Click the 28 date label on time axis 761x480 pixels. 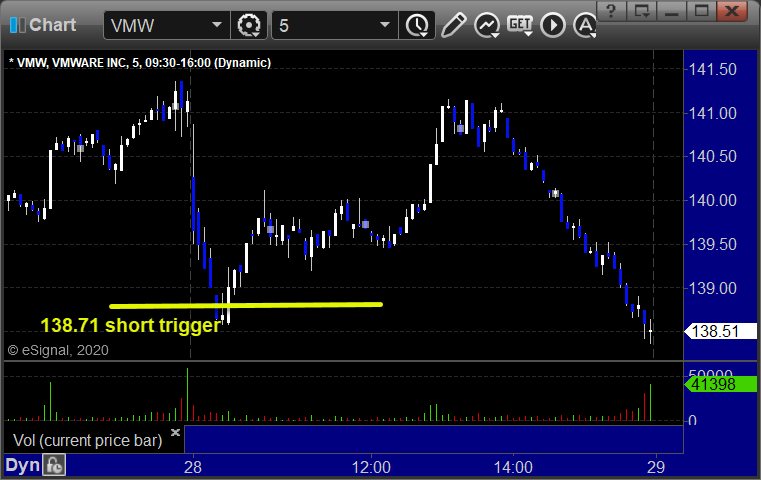pos(193,467)
